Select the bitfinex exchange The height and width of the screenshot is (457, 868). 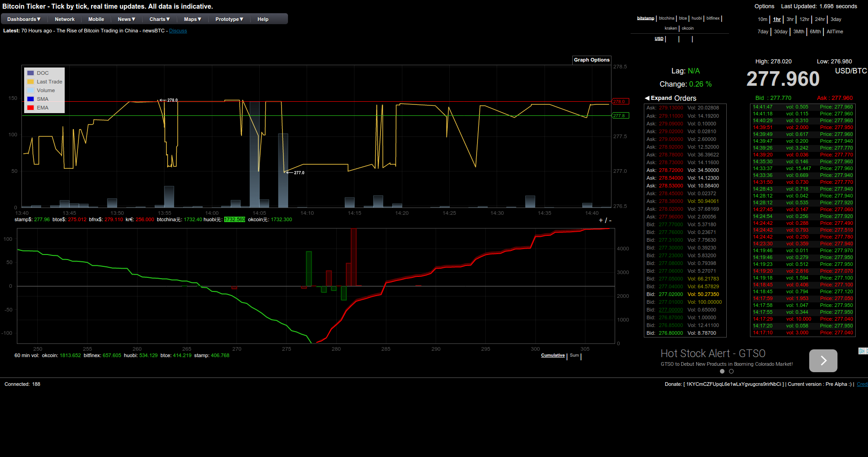click(713, 18)
